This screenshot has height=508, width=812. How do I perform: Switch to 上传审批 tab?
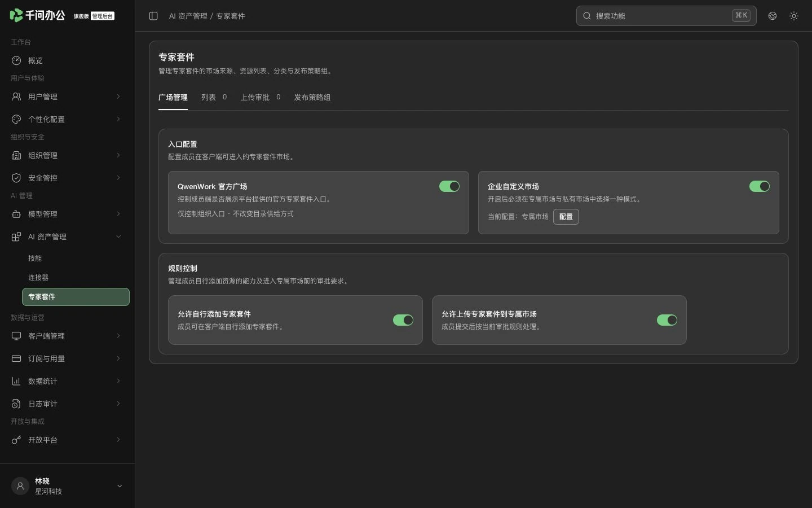(261, 97)
